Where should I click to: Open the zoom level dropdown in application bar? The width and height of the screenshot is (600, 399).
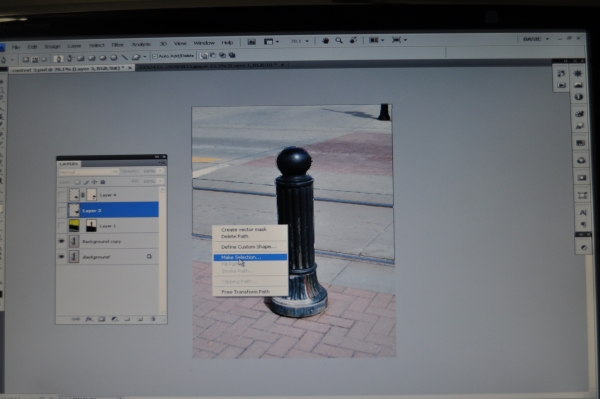coord(300,41)
